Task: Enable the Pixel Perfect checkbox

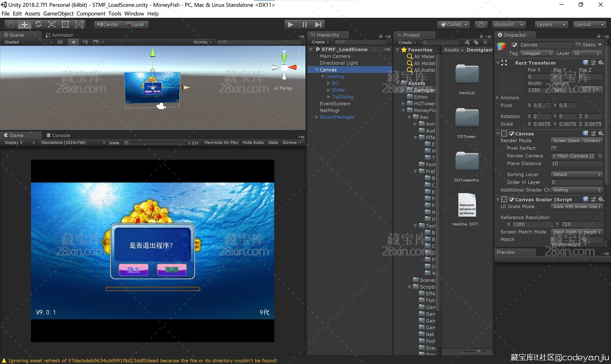Action: [554, 148]
